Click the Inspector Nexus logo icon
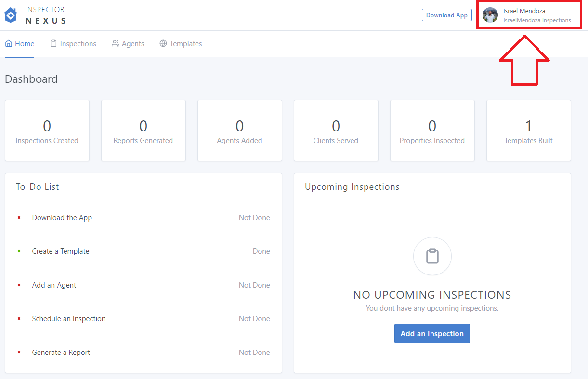This screenshot has height=379, width=588. 11,15
